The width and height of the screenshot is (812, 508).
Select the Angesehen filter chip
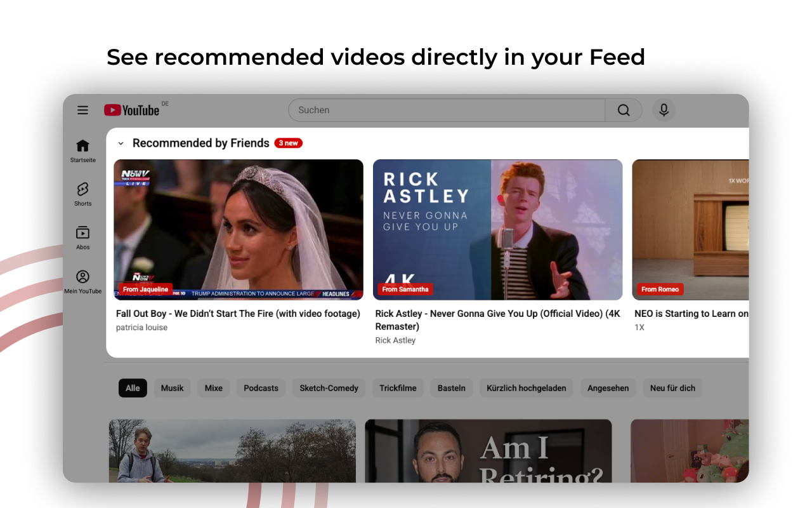tap(608, 388)
